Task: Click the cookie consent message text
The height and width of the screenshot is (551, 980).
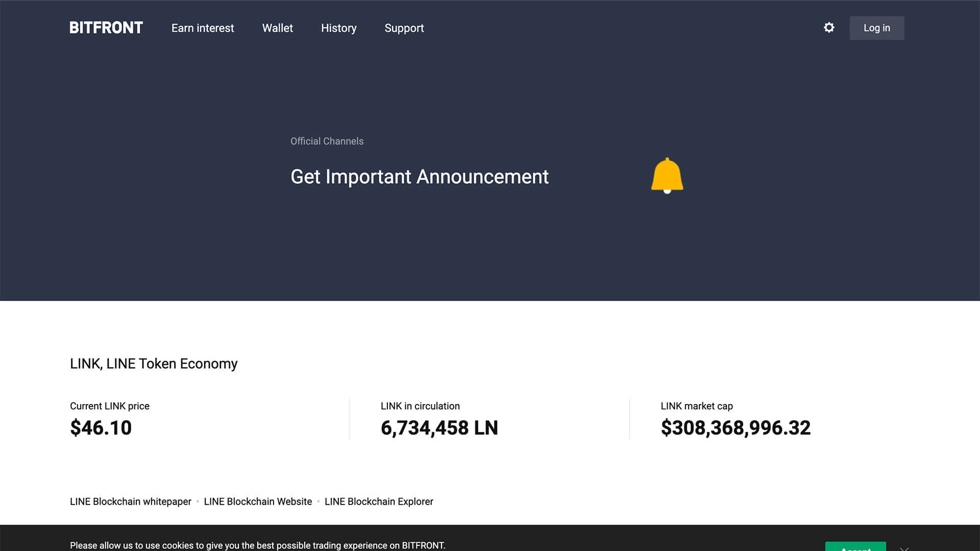Action: [257, 545]
